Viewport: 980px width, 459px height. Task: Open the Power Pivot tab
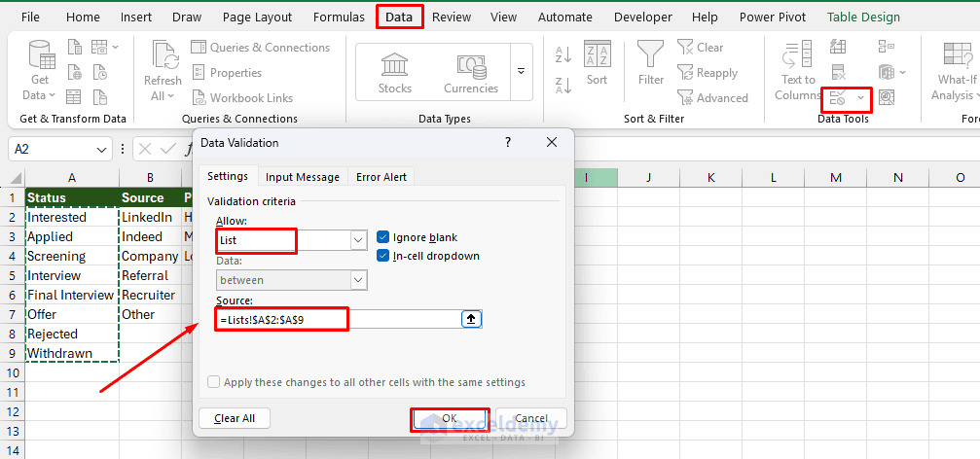773,17
